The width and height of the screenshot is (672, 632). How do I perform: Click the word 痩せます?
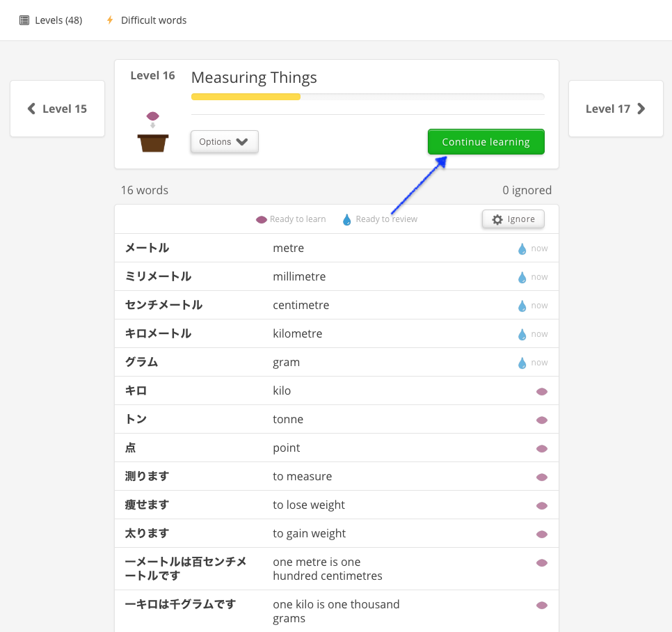(147, 505)
